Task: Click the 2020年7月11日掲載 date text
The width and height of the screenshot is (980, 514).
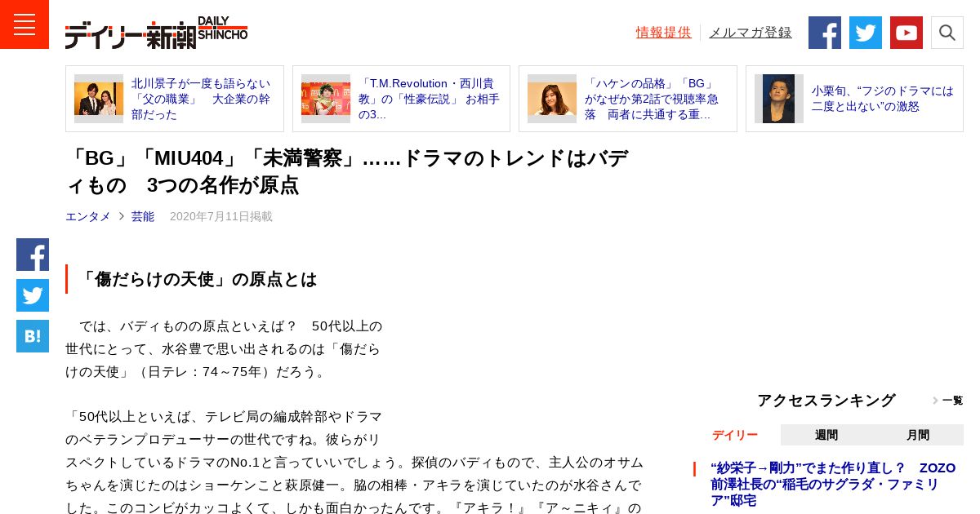Action: pos(221,216)
